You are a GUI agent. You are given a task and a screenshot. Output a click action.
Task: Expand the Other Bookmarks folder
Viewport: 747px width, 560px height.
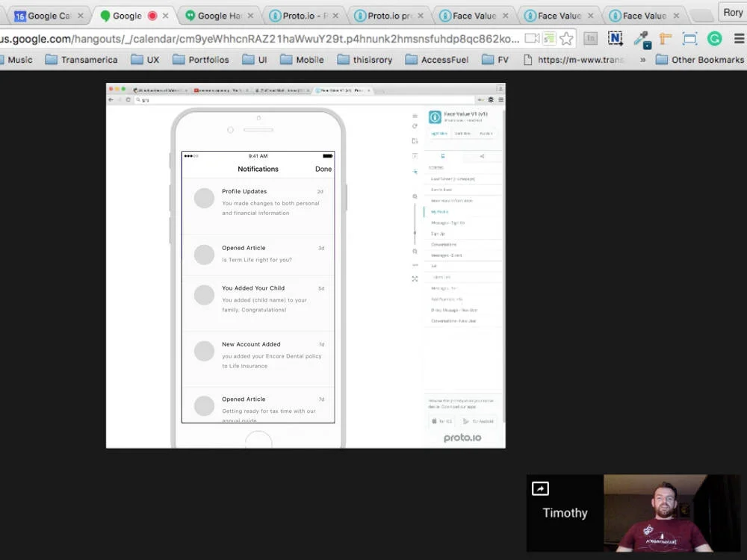pyautogui.click(x=698, y=59)
